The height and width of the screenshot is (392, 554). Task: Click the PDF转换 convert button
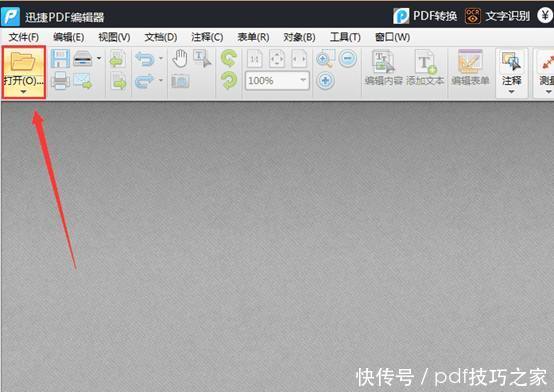pyautogui.click(x=425, y=16)
